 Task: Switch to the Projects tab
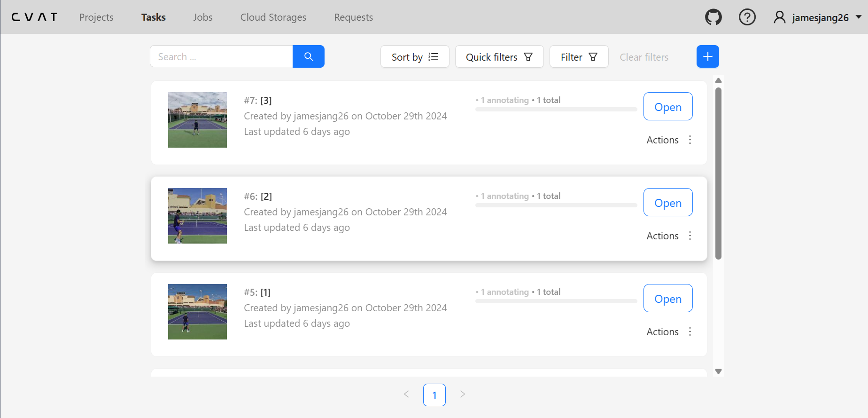coord(96,17)
